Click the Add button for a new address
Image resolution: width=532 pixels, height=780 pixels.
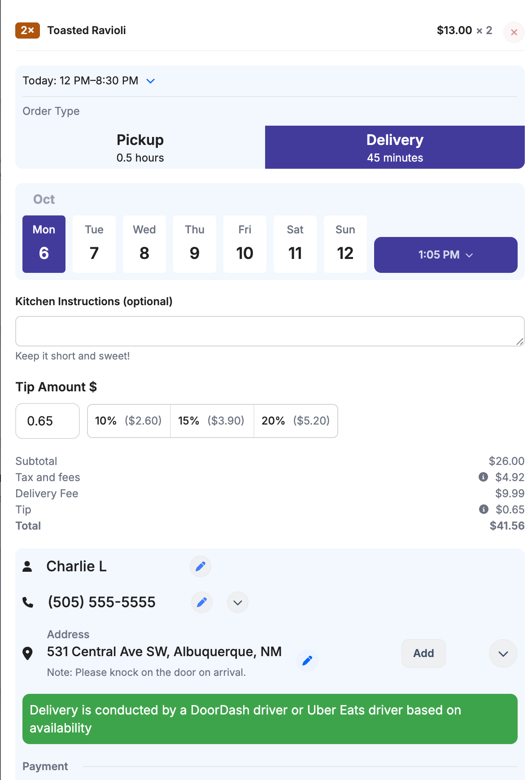pyautogui.click(x=423, y=654)
